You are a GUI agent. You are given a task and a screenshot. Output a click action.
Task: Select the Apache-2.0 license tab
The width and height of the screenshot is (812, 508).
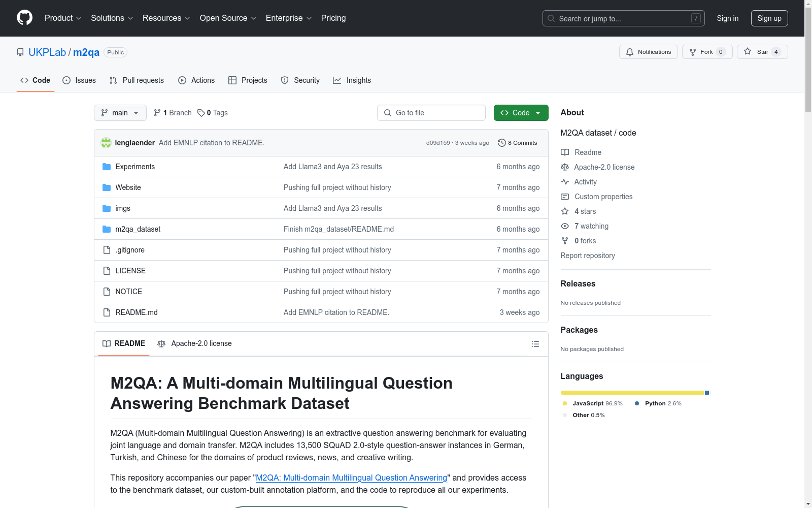194,344
